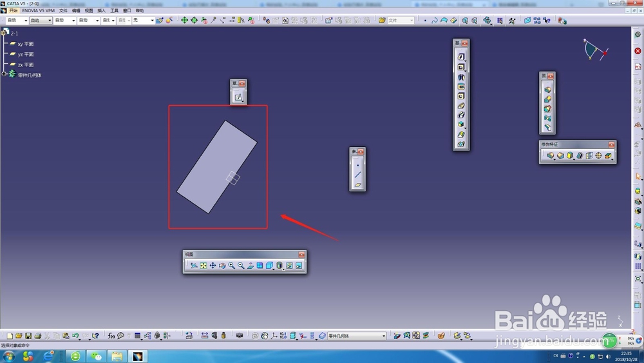
Task: Open the 文件 catalog dropdown in top toolbar
Action: (x=401, y=20)
